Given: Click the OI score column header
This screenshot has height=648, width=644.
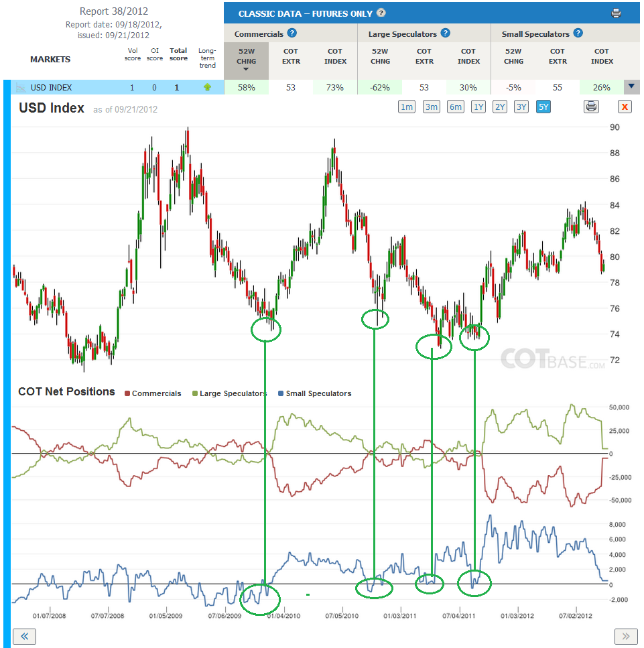Looking at the screenshot, I should (155, 54).
